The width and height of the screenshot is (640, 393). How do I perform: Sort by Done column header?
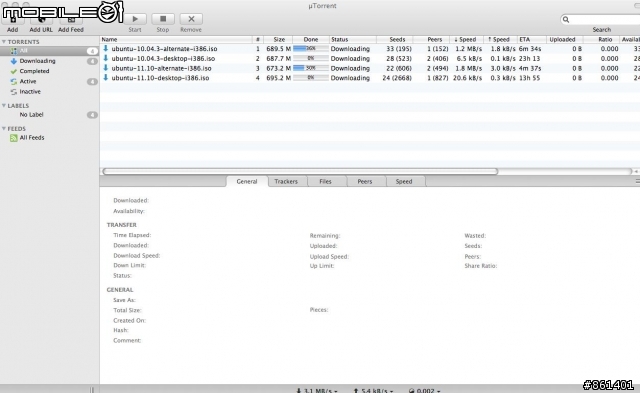coord(311,40)
